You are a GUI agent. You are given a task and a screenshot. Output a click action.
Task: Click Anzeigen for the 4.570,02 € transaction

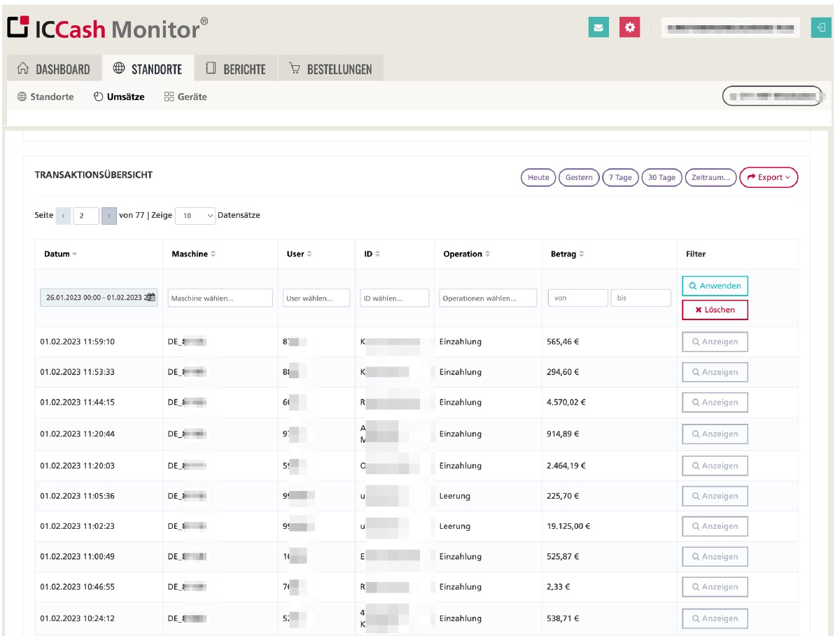[715, 402]
